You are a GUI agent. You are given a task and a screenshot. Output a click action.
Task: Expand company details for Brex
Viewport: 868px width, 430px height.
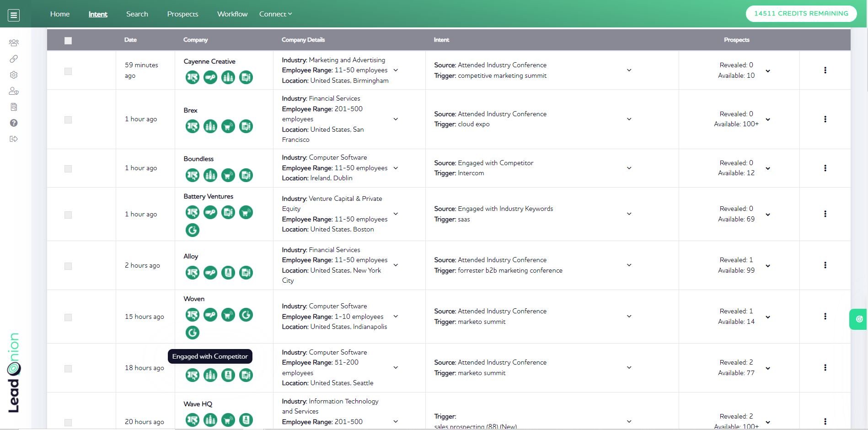pyautogui.click(x=396, y=119)
